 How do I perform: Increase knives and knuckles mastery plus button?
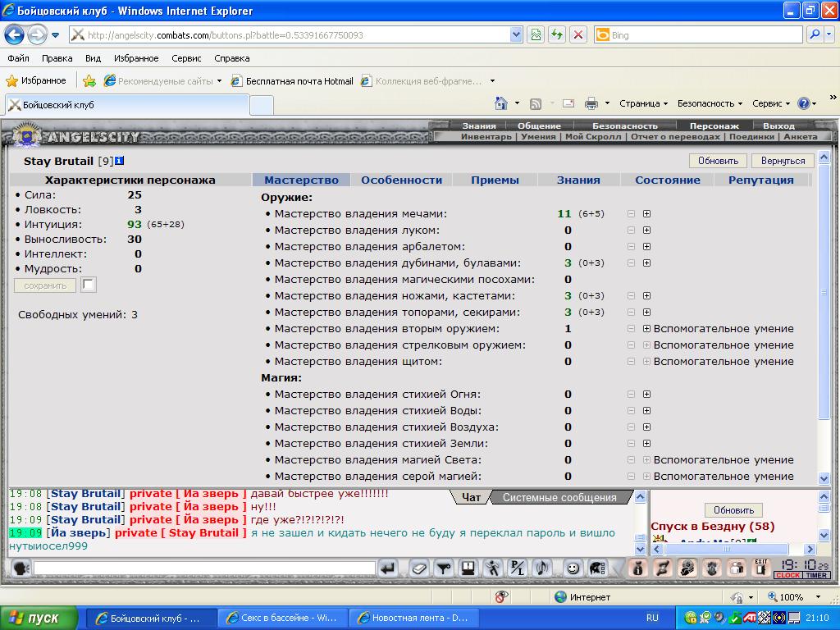pos(646,295)
